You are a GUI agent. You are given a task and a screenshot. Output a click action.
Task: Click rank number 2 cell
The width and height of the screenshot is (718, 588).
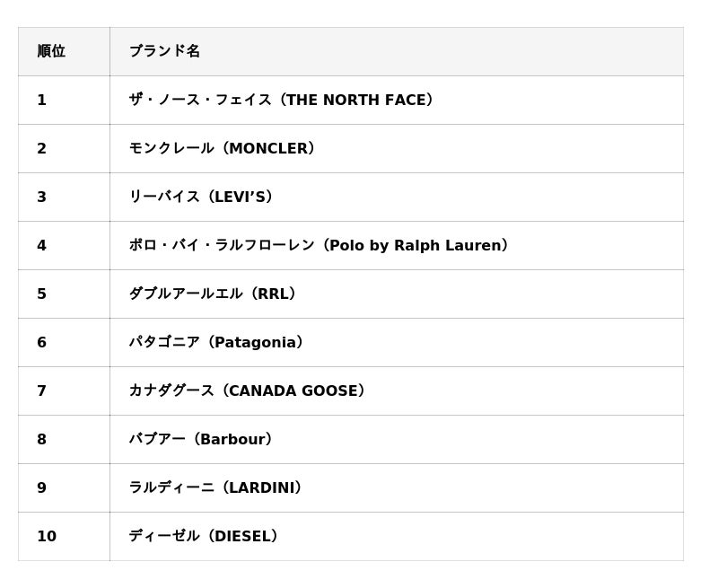(x=42, y=148)
